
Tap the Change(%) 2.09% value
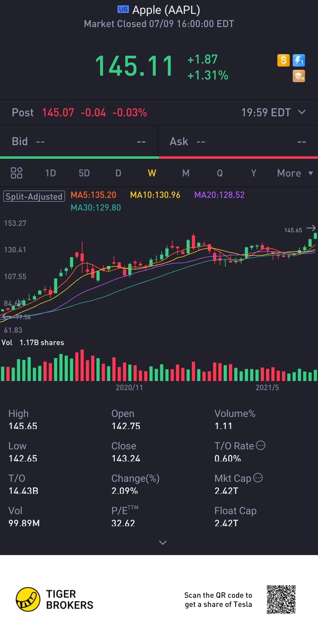tap(125, 491)
